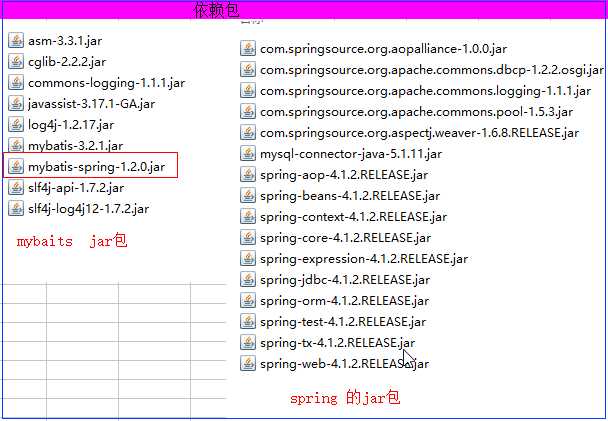Select com.springsource.org.apache.commons.logging-1.1.1.jar file name

[426, 91]
